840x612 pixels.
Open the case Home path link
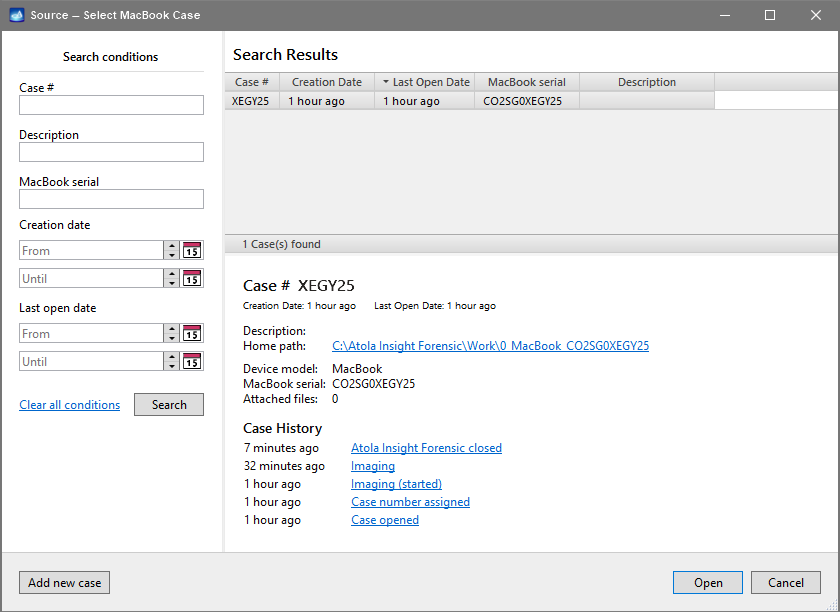[x=490, y=346]
